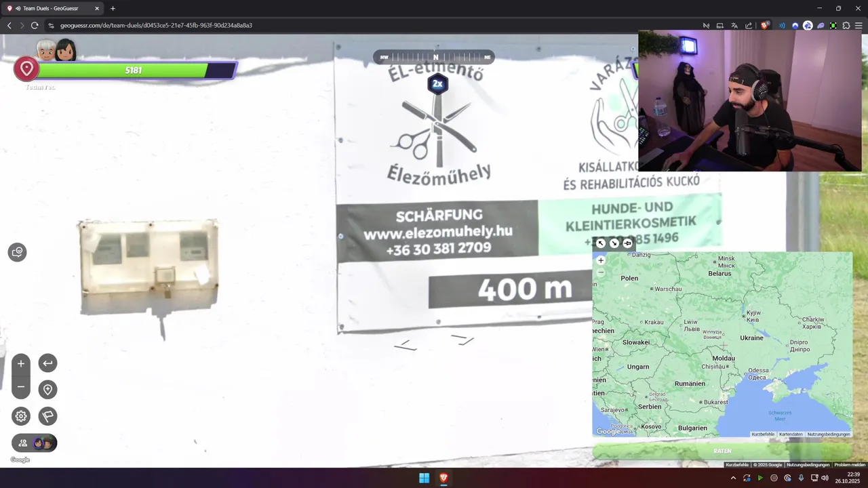Click the translate page icon
The height and width of the screenshot is (488, 868).
pyautogui.click(x=734, y=26)
